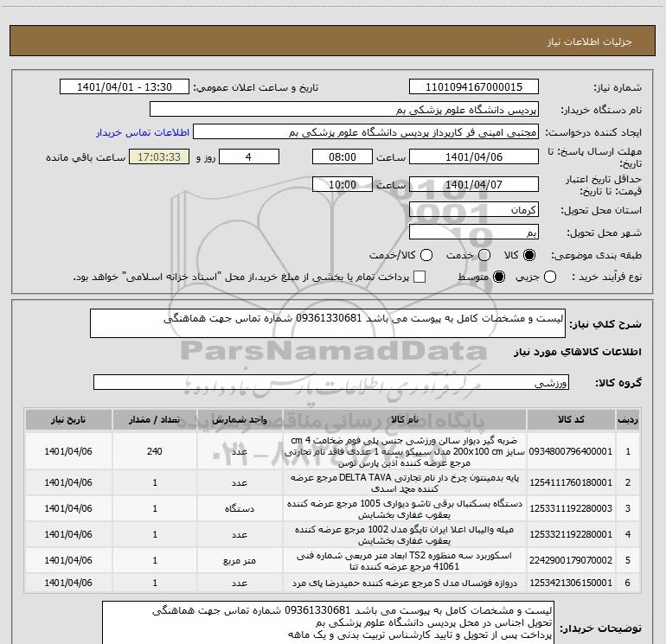The image size is (666, 644).
Task: Select the خدمت radio button
Action: (484, 255)
